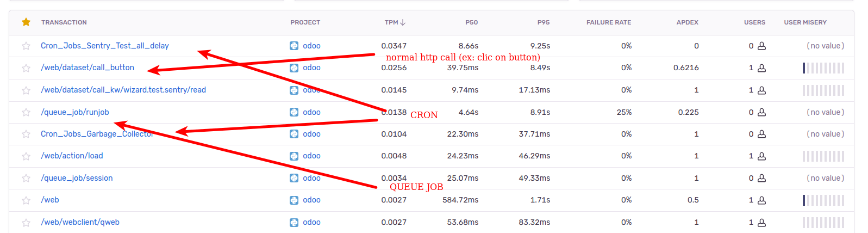Image resolution: width=868 pixels, height=233 pixels.
Task: Click odoo project icon in Cron_Jobs_Sentry_Test row
Action: pyautogui.click(x=294, y=46)
